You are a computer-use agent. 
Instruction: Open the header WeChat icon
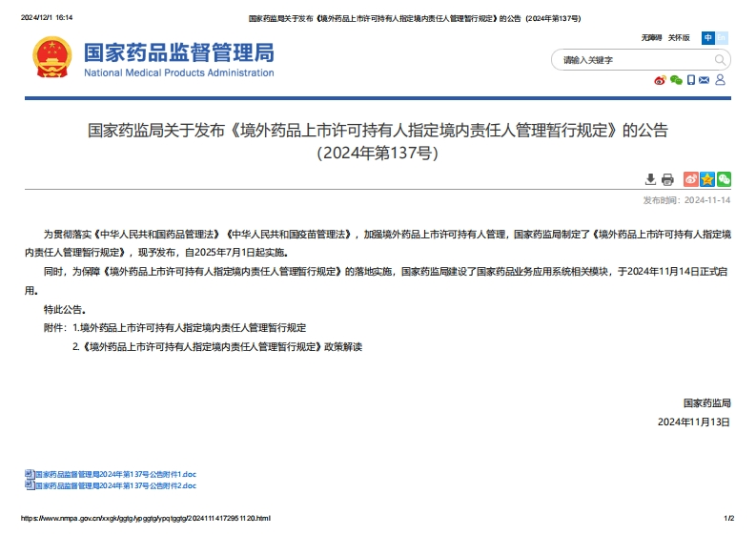pos(675,80)
